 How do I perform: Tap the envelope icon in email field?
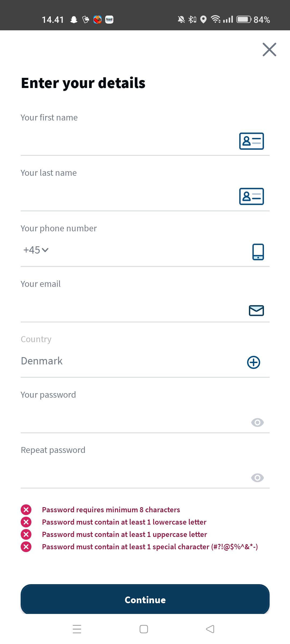(x=256, y=310)
